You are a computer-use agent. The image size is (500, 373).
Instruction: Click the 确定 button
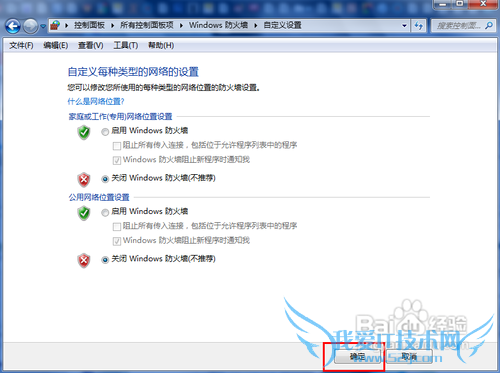tap(357, 357)
